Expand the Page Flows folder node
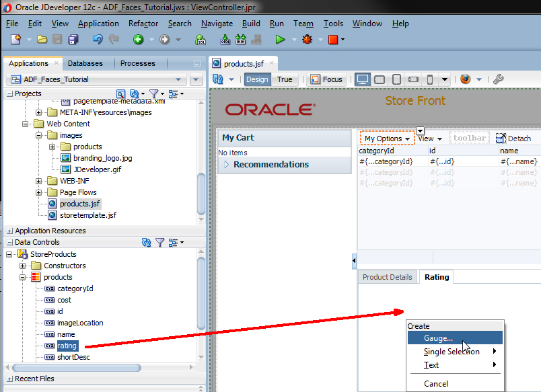This screenshot has height=392, width=541. 38,192
